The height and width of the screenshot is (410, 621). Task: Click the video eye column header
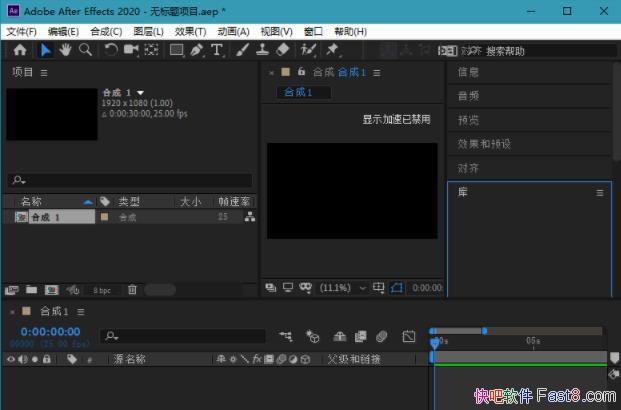coord(11,359)
